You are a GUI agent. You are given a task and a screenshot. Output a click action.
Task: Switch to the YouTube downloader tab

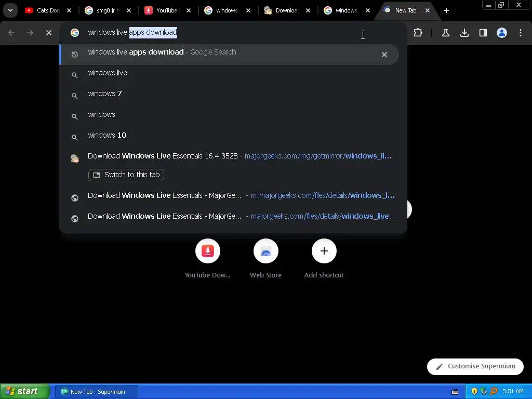pyautogui.click(x=167, y=10)
